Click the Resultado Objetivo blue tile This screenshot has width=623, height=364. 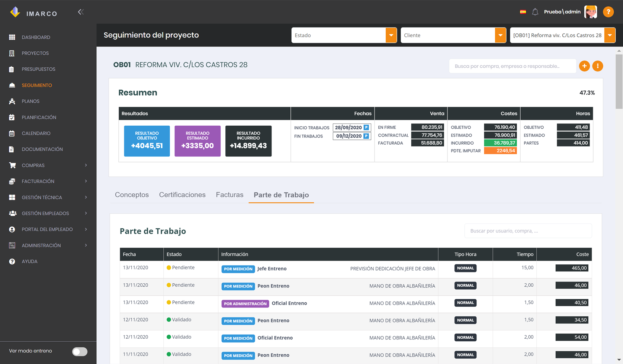(147, 141)
